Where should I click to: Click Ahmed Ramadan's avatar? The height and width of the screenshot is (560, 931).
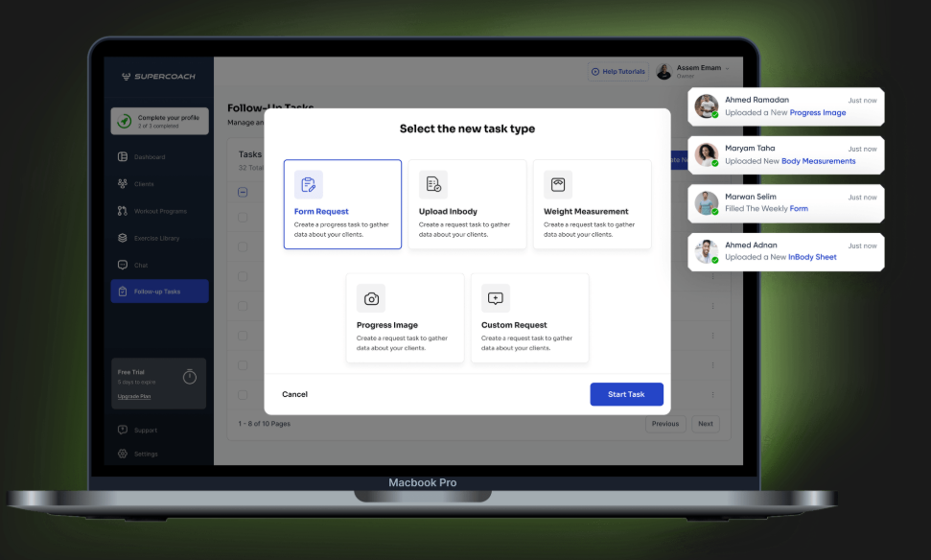[x=707, y=106]
